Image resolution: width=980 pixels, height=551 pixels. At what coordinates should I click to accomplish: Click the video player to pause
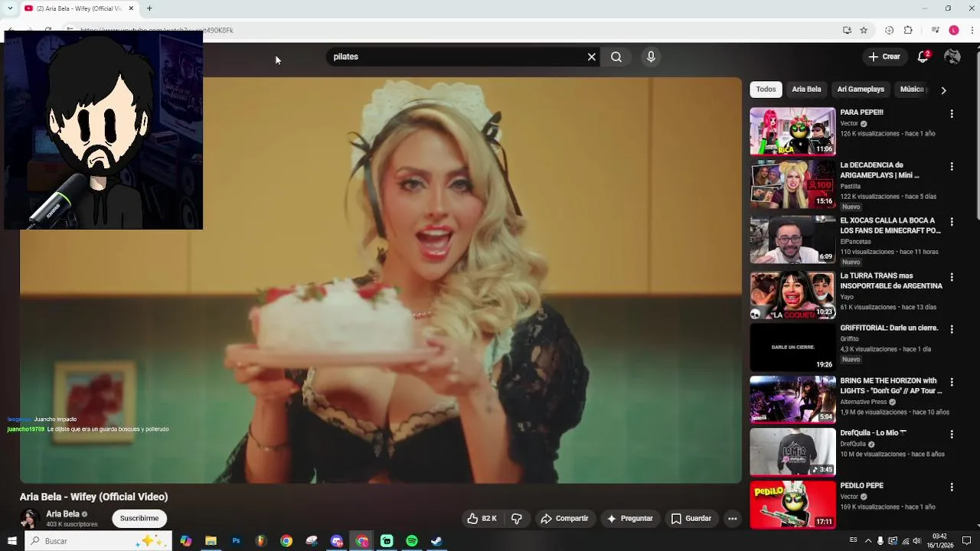tap(381, 280)
